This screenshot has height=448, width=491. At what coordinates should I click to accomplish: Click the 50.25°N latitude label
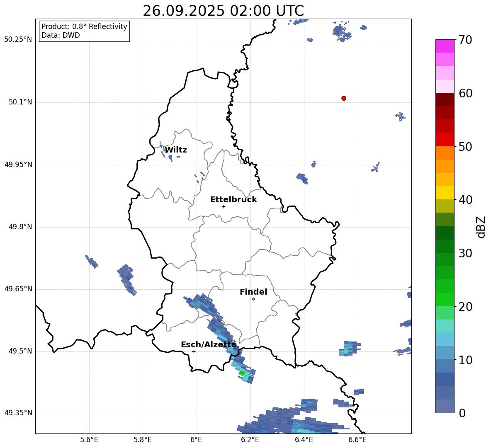click(18, 40)
